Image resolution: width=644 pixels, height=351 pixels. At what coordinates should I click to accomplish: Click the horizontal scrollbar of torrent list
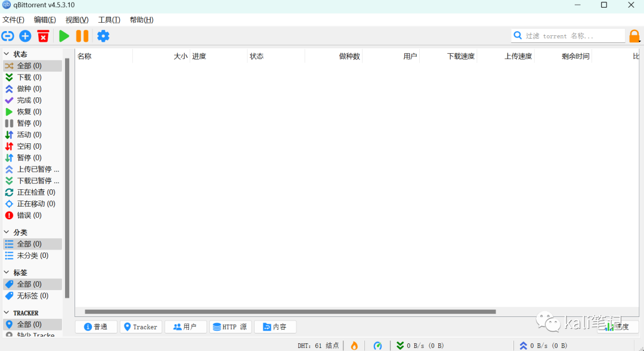click(x=290, y=312)
